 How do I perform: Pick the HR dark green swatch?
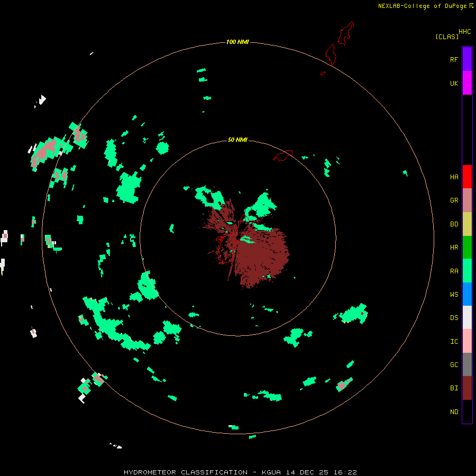(x=467, y=248)
